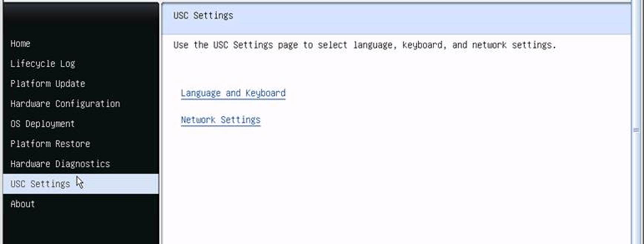Navigate to OS Deployment
Image resolution: width=644 pixels, height=244 pixels.
42,124
